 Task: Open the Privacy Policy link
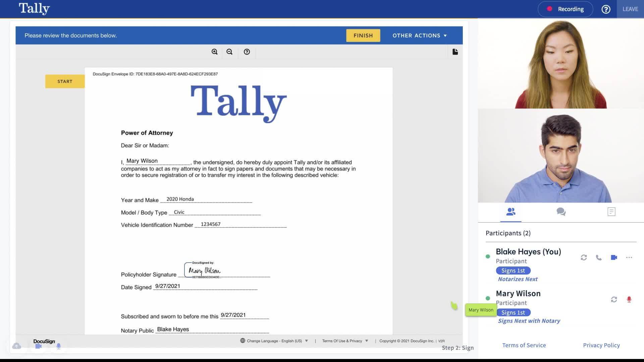click(601, 345)
